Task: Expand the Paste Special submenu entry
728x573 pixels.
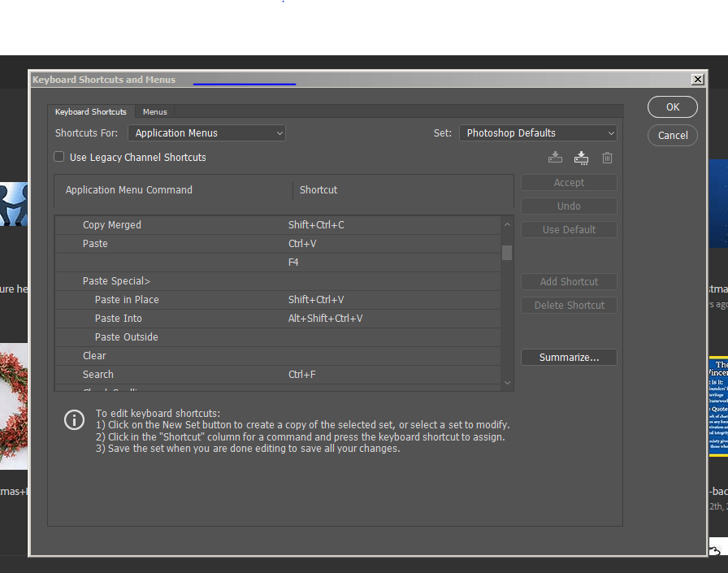Action: click(x=116, y=280)
